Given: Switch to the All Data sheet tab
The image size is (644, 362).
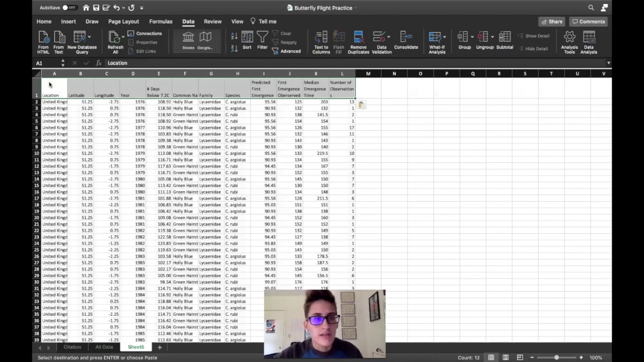Looking at the screenshot, I should (104, 347).
